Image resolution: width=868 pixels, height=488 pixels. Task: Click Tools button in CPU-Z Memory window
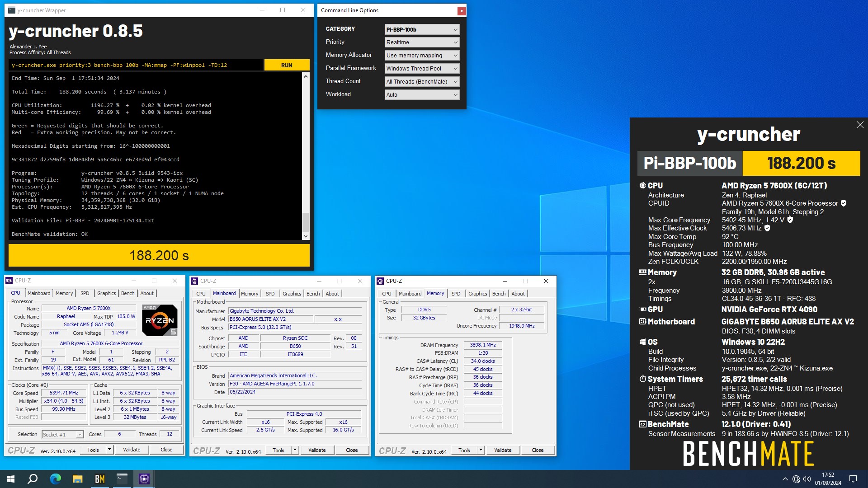click(x=464, y=450)
